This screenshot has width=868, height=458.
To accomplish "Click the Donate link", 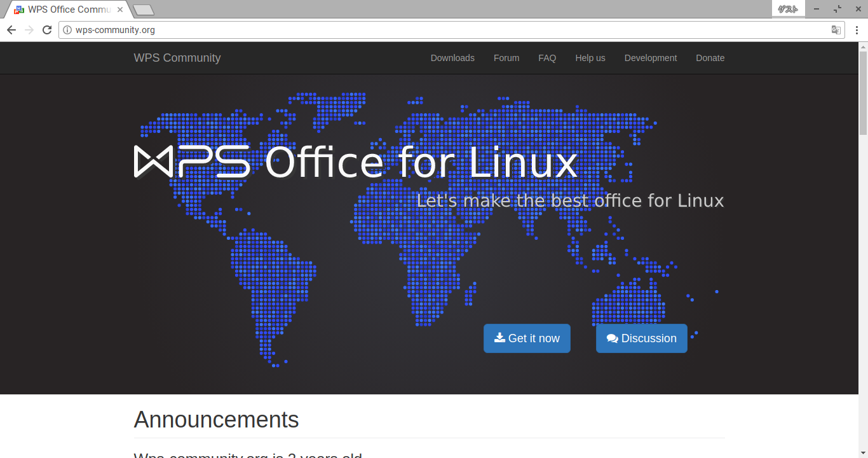I will [x=710, y=58].
